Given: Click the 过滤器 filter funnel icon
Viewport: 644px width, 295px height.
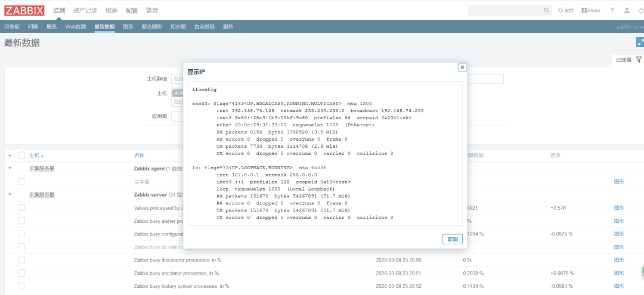Looking at the screenshot, I should [x=639, y=60].
